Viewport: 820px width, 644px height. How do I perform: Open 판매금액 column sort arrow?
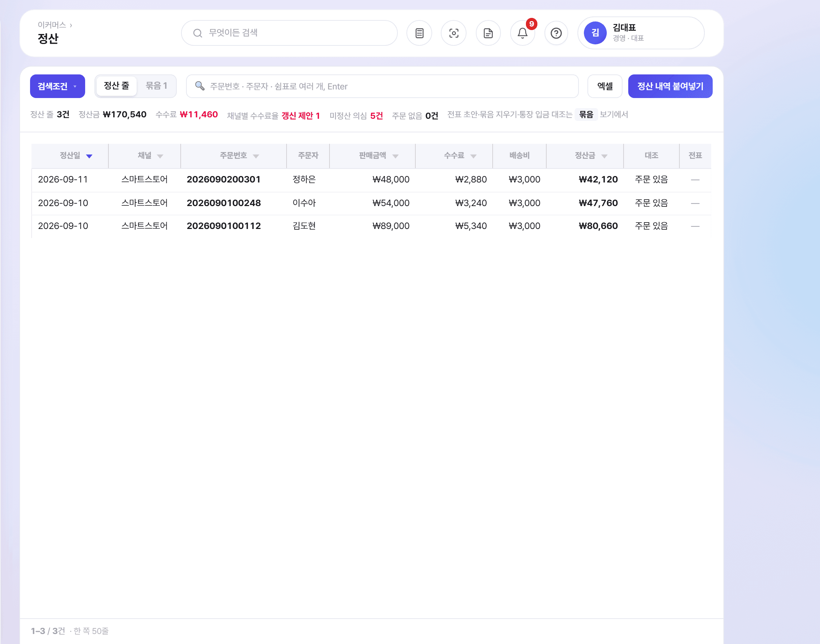pos(395,156)
